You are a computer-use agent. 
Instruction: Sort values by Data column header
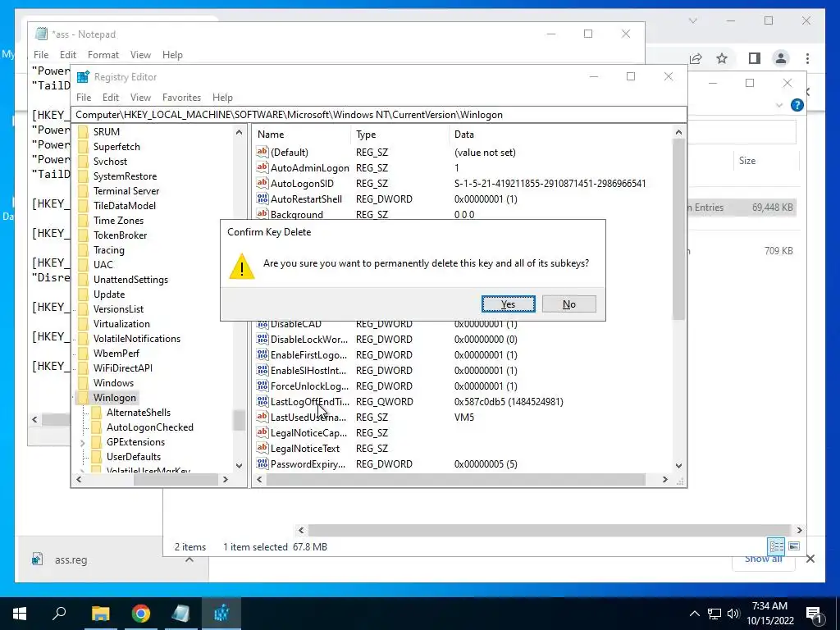pyautogui.click(x=560, y=135)
